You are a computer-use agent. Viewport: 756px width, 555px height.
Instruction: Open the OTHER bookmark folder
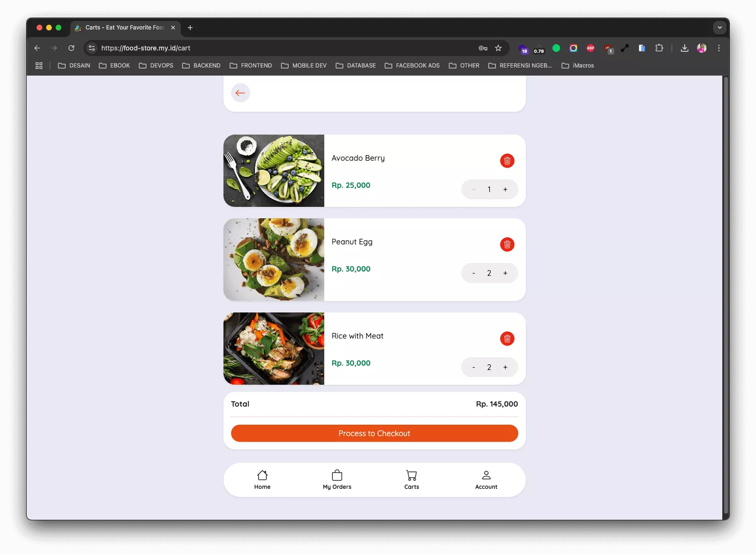pyautogui.click(x=464, y=66)
